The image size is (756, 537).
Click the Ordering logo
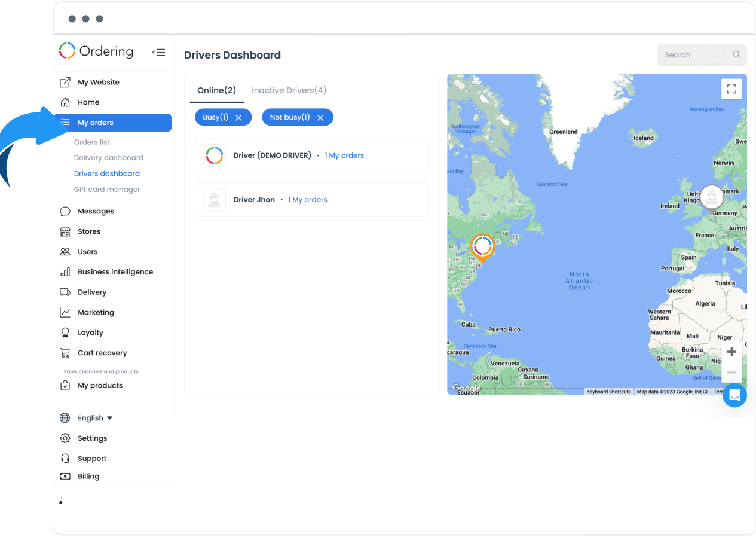click(96, 51)
